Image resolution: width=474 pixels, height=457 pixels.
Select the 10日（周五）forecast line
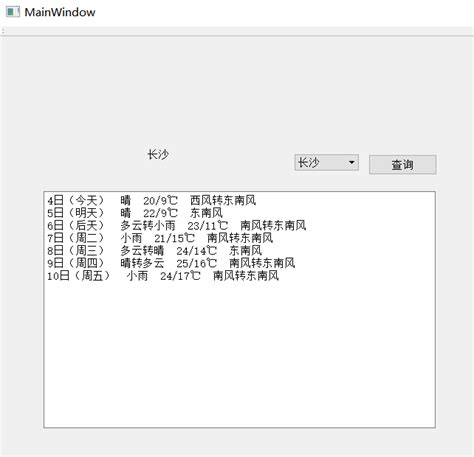[x=163, y=276]
